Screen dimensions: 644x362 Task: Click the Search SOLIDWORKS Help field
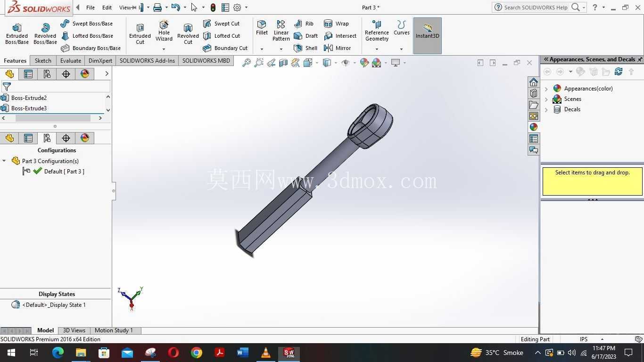point(536,8)
